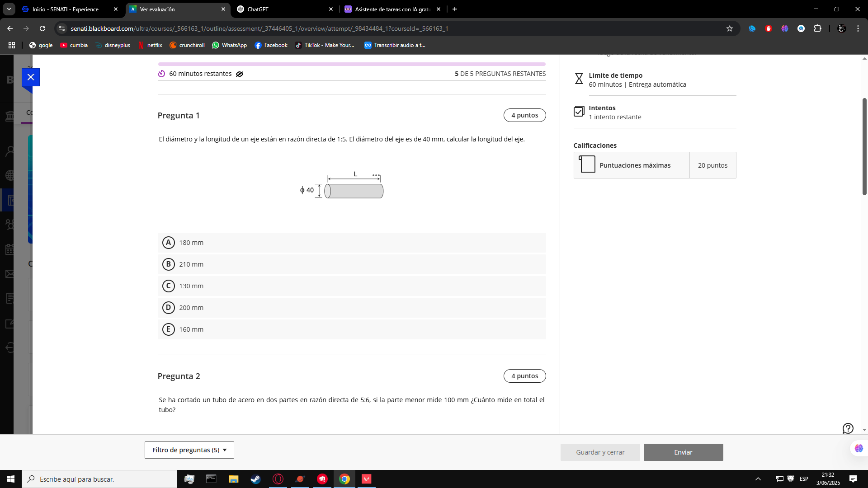Open the Calendar from the Blackboard sidebar
This screenshot has width=868, height=488.
coord(10,249)
